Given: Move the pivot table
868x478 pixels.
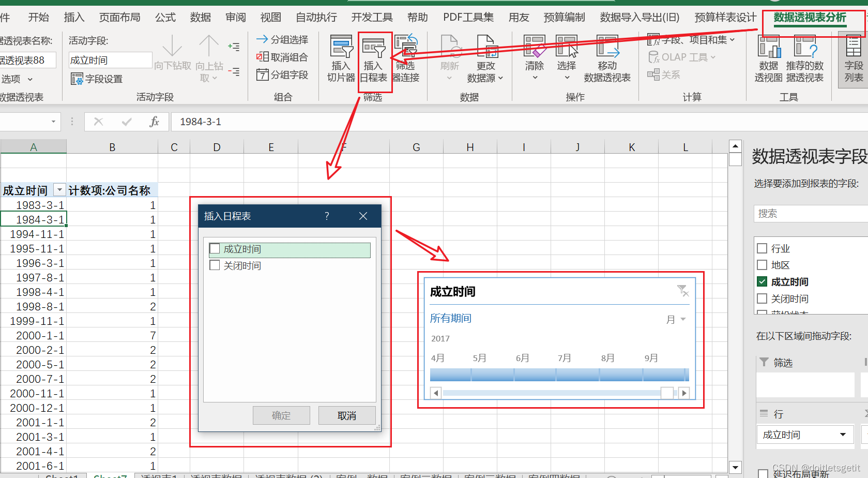Looking at the screenshot, I should [x=607, y=58].
